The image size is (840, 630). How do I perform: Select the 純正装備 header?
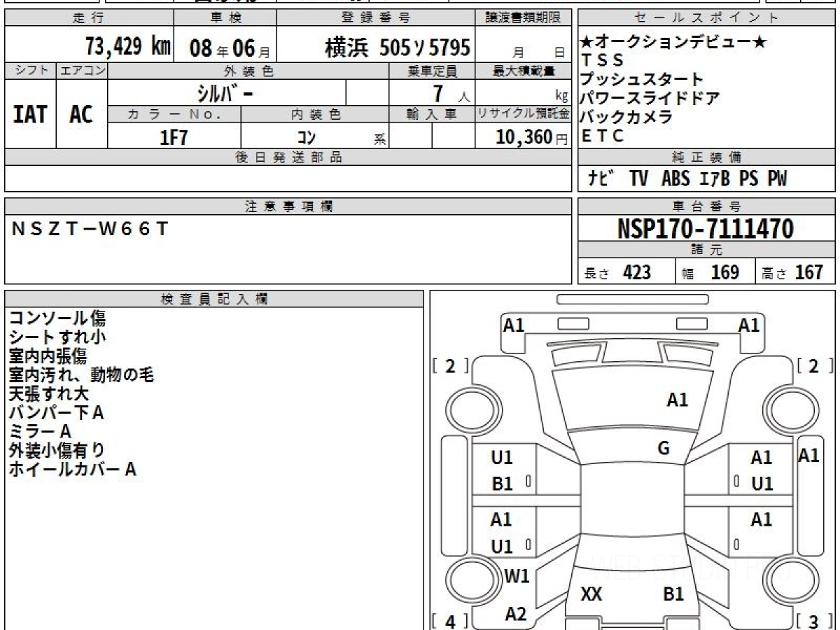tap(707, 157)
